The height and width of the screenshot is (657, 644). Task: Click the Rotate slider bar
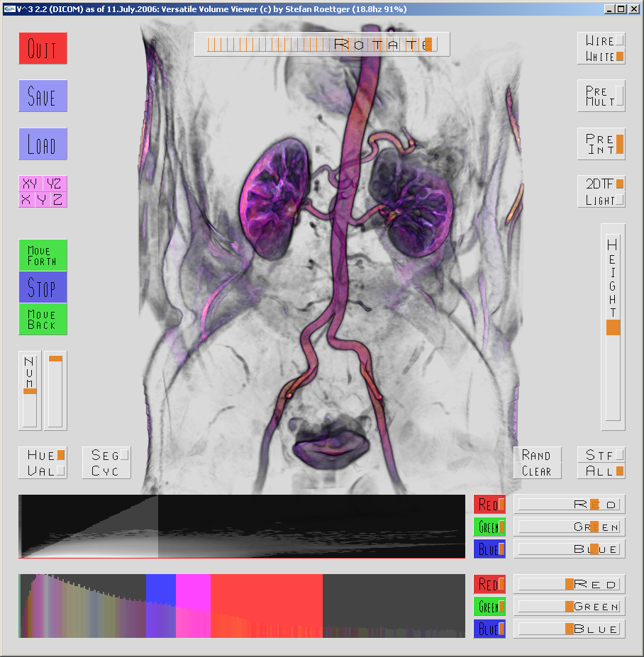[x=321, y=44]
